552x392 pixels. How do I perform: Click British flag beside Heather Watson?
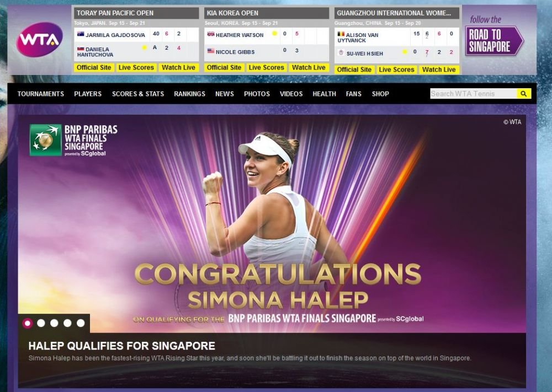(211, 34)
